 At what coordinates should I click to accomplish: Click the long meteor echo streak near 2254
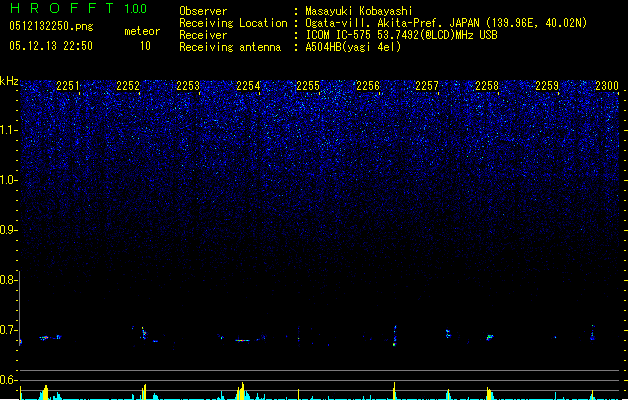click(242, 341)
